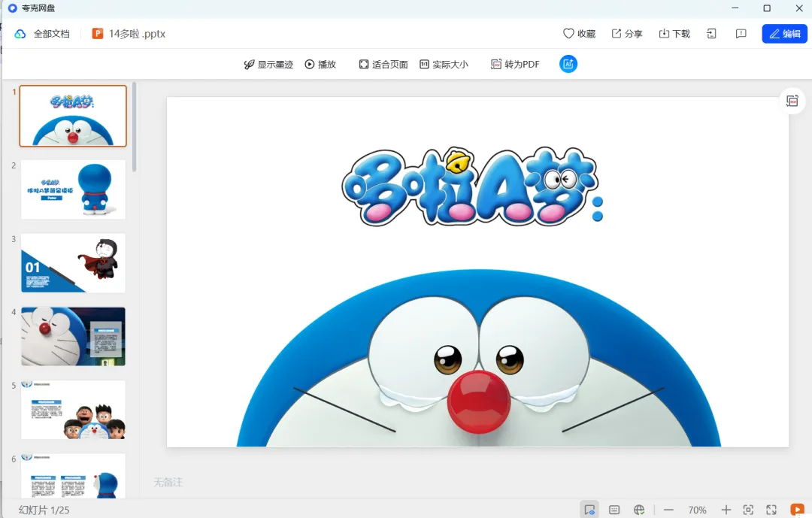Click the main slide Doraemon image
This screenshot has height=518, width=812.
click(478, 358)
